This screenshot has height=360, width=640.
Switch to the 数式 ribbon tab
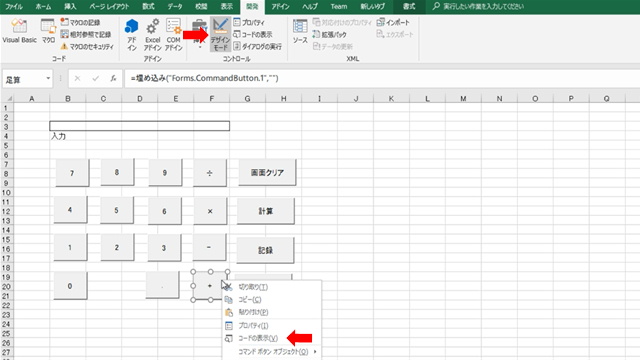(x=148, y=7)
